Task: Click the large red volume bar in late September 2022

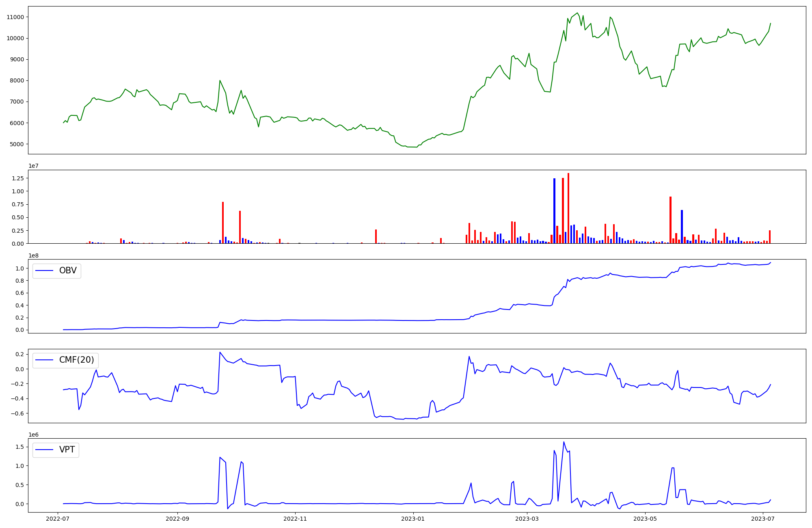Action: pos(223,222)
